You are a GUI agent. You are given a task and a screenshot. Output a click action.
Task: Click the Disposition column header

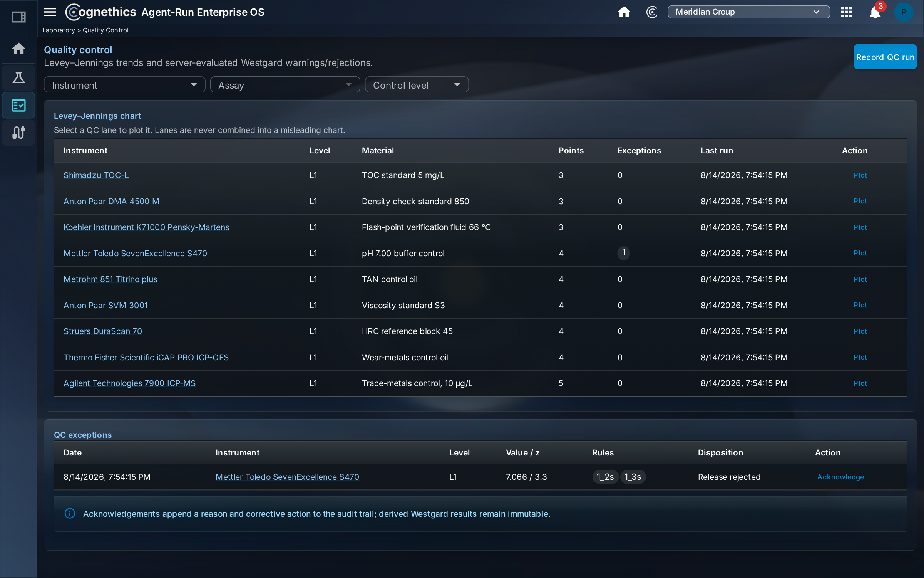click(x=720, y=452)
